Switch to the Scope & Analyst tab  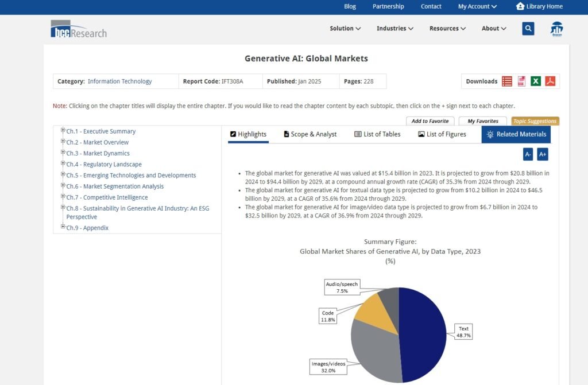[310, 134]
